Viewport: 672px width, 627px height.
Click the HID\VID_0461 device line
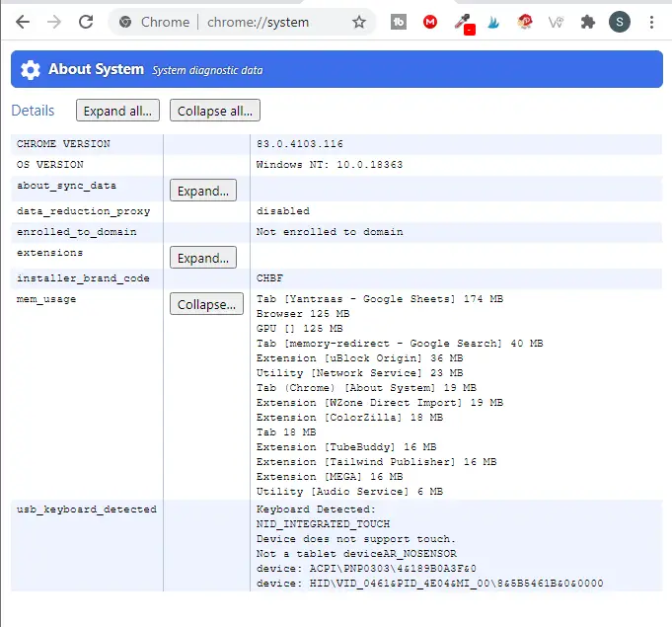[430, 584]
